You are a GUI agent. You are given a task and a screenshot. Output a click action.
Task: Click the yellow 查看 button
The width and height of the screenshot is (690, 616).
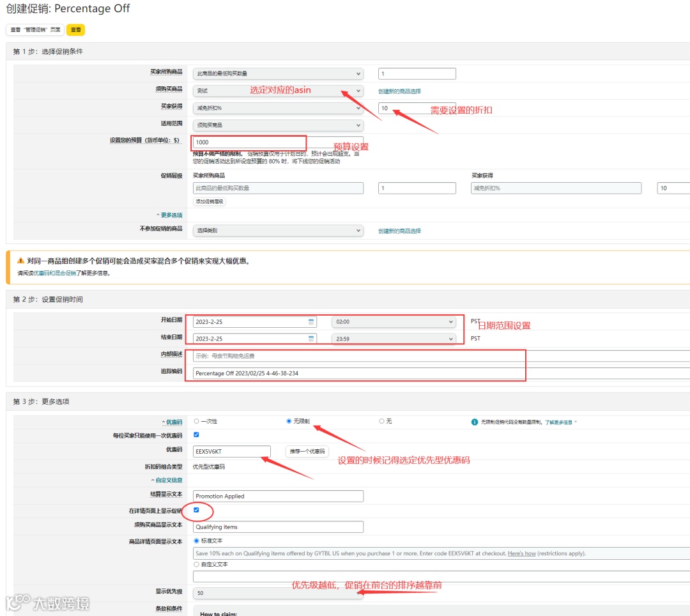point(75,29)
